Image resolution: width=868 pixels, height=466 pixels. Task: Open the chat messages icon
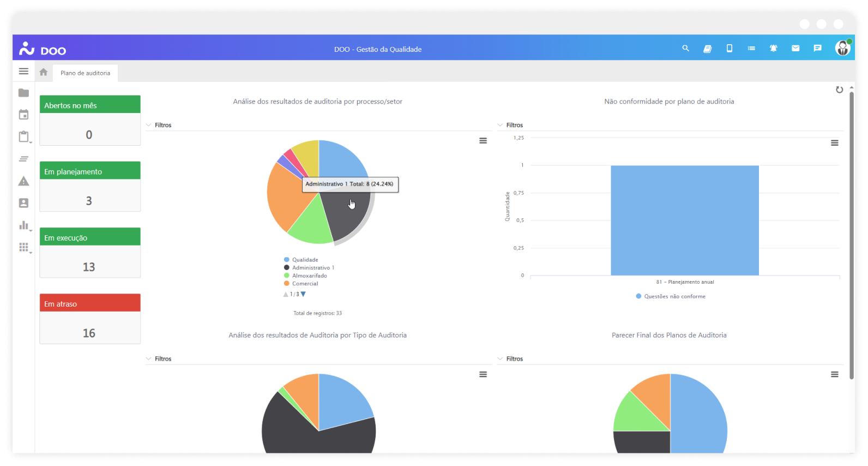coord(817,49)
